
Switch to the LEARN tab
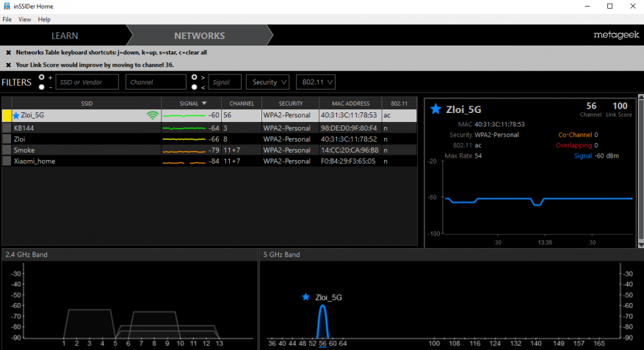(65, 36)
